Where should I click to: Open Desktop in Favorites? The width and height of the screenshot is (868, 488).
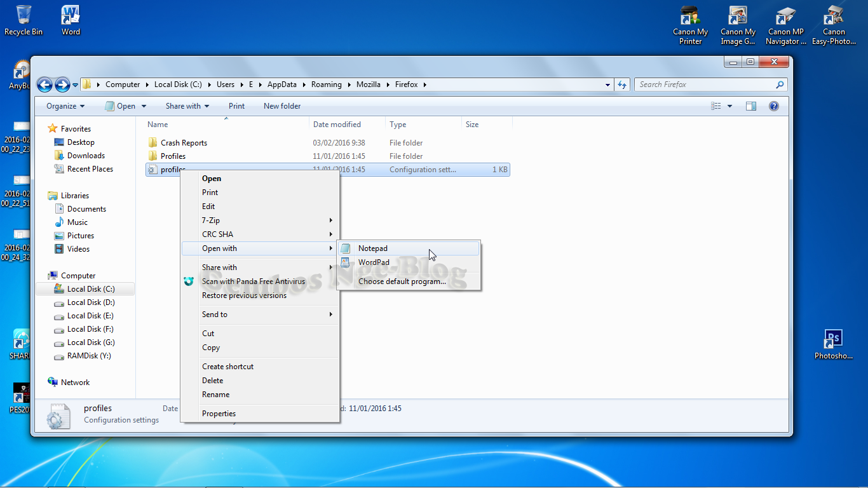pyautogui.click(x=81, y=142)
